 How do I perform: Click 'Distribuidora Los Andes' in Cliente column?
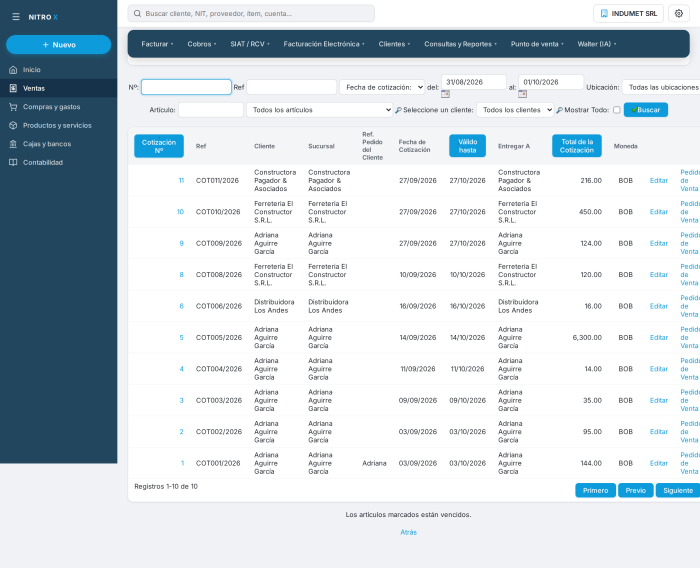pyautogui.click(x=274, y=306)
